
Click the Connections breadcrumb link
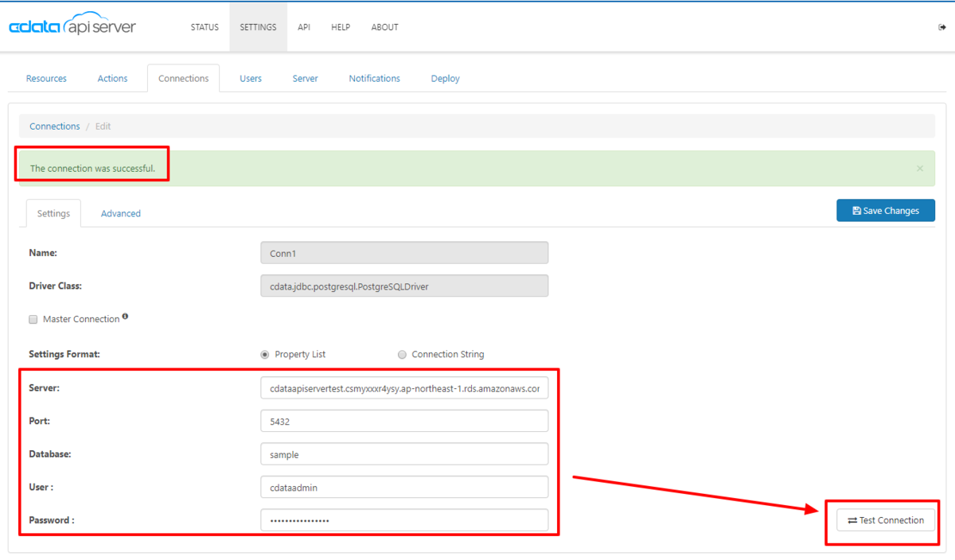click(55, 126)
